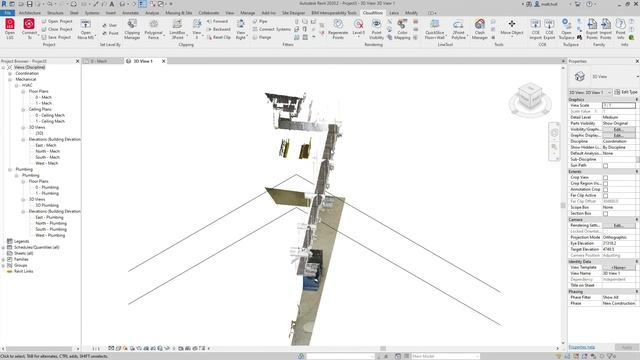Open the Properties help link
This screenshot has height=360, width=640.
coord(582,347)
